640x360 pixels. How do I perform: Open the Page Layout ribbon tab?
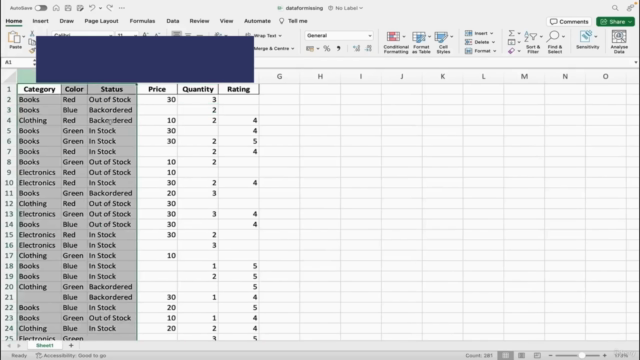click(101, 21)
